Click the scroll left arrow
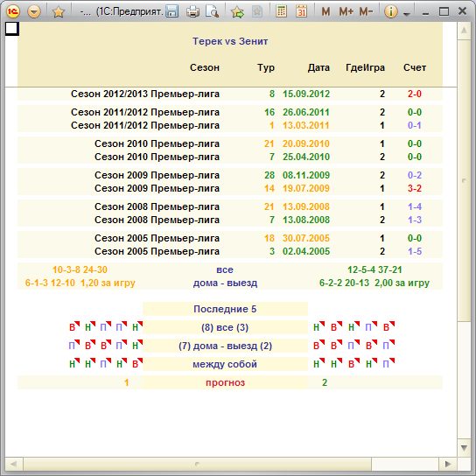Viewport: 476px width, 476px height. coord(14,464)
